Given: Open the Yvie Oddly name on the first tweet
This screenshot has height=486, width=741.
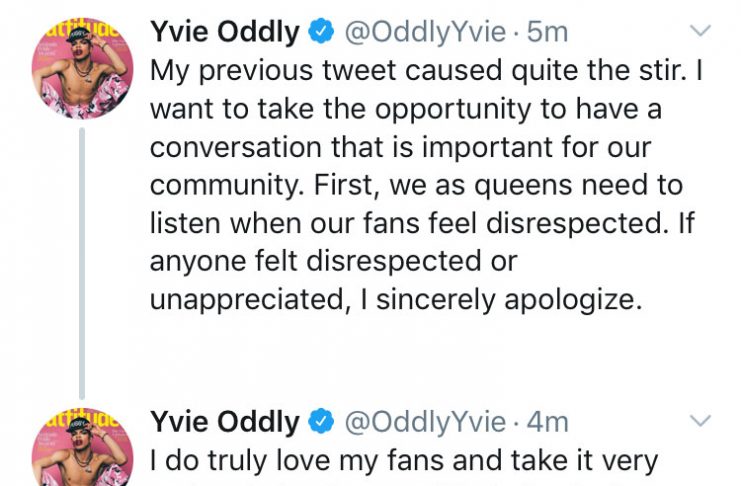Looking at the screenshot, I should coord(225,33).
